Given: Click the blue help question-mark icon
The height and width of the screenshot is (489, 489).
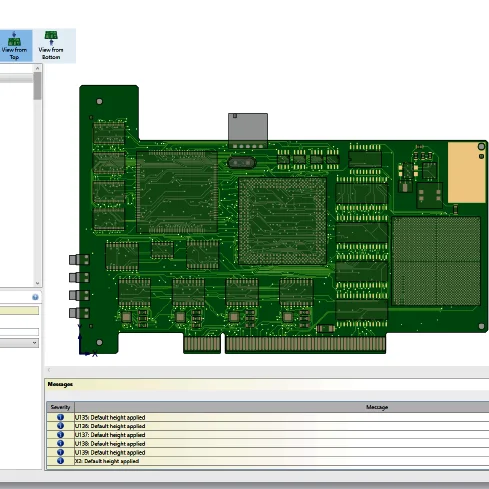Looking at the screenshot, I should tap(35, 297).
